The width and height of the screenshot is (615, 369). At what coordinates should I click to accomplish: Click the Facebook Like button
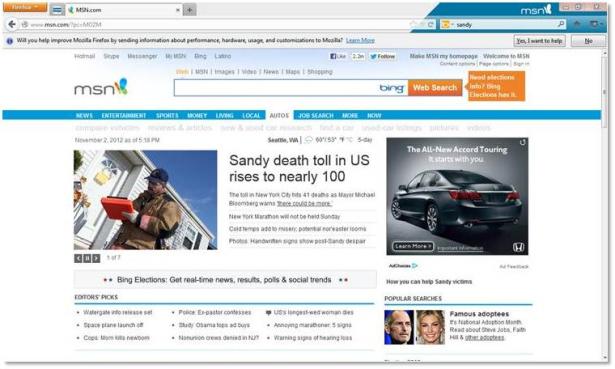coord(338,56)
